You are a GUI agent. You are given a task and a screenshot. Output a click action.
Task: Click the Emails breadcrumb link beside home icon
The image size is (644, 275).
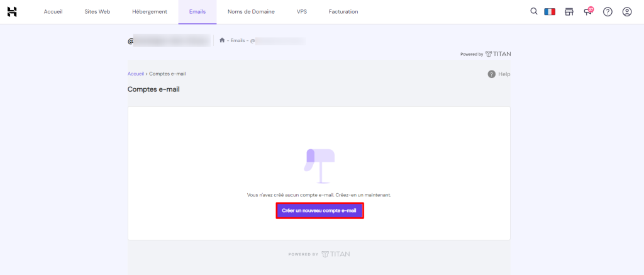pos(238,41)
